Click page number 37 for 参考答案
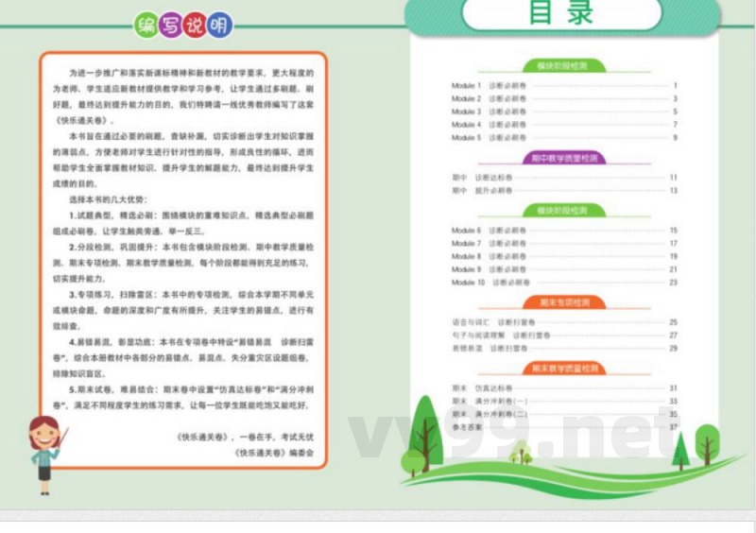The image size is (756, 533). point(674,427)
